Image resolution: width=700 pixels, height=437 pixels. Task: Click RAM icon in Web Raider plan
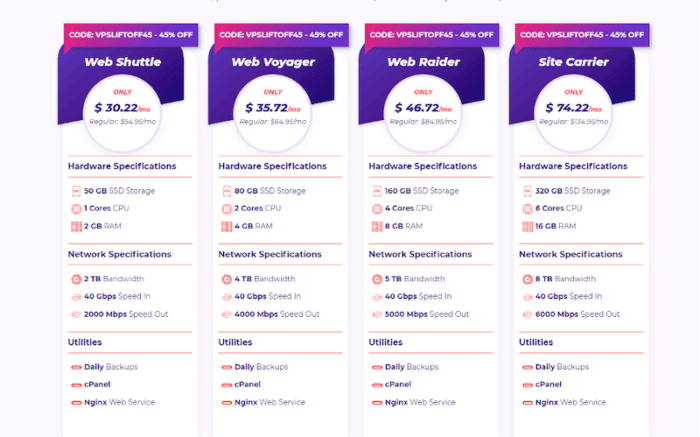coord(376,226)
